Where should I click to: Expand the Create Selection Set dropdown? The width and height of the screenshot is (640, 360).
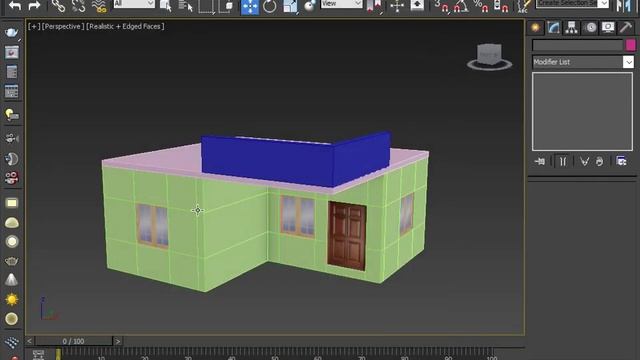pyautogui.click(x=603, y=4)
